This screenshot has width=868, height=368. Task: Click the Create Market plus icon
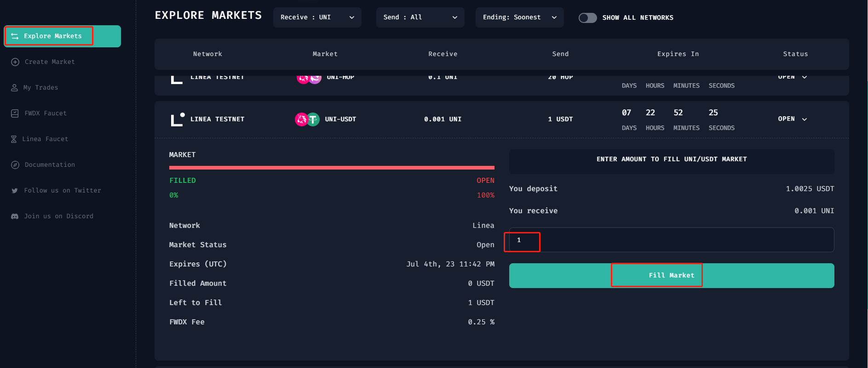click(15, 62)
